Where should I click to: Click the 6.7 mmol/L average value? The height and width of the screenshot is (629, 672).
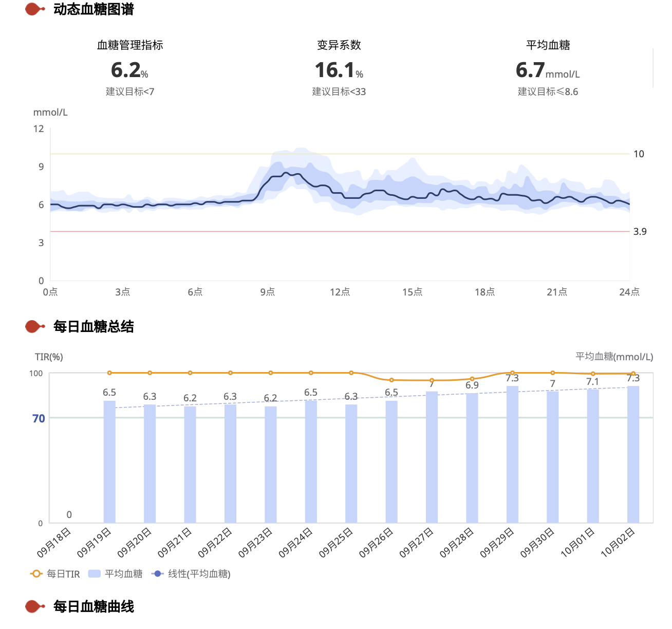[548, 70]
